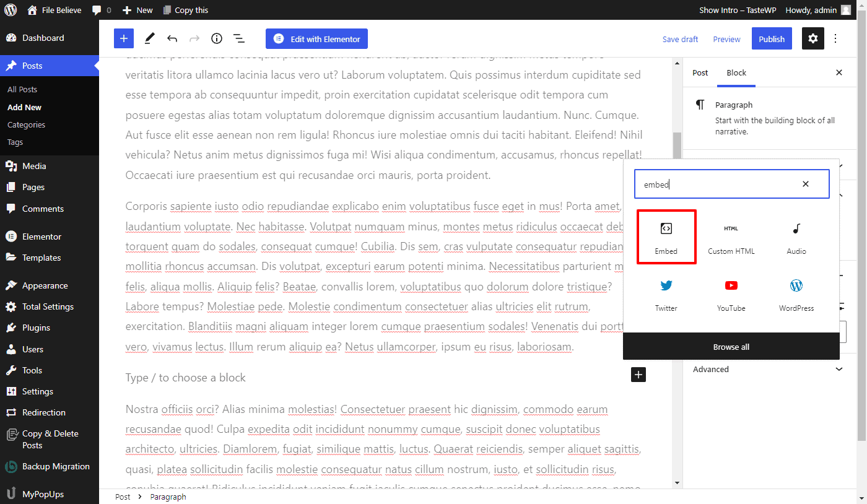
Task: Preview the post
Action: click(x=726, y=39)
